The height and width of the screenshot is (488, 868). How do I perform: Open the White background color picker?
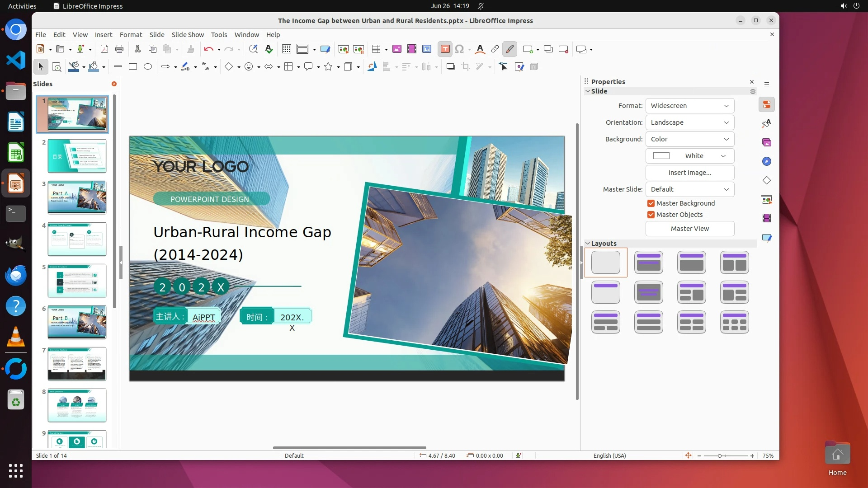pos(689,156)
